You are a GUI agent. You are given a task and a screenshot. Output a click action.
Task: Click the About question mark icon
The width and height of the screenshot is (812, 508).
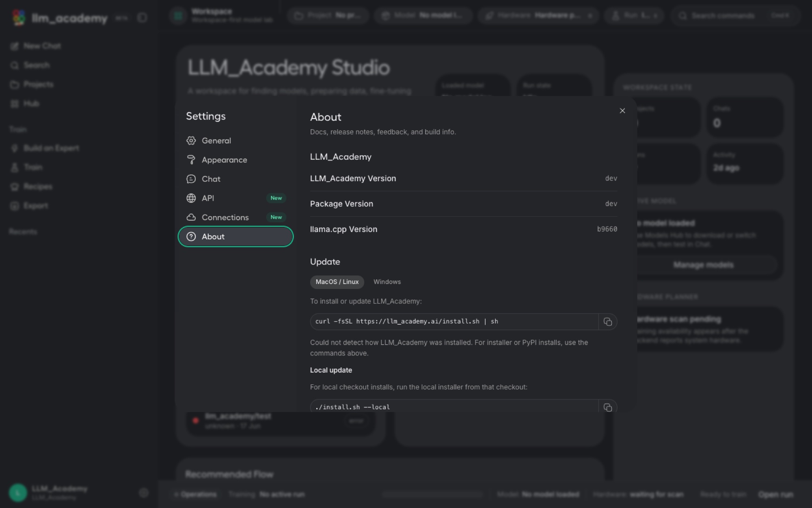[x=191, y=237]
